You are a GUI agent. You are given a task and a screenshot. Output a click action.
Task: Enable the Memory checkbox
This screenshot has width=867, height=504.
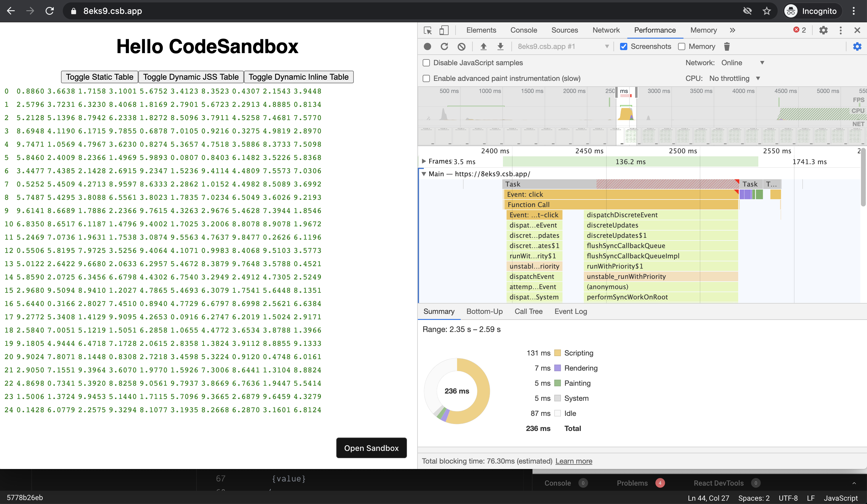click(x=682, y=46)
